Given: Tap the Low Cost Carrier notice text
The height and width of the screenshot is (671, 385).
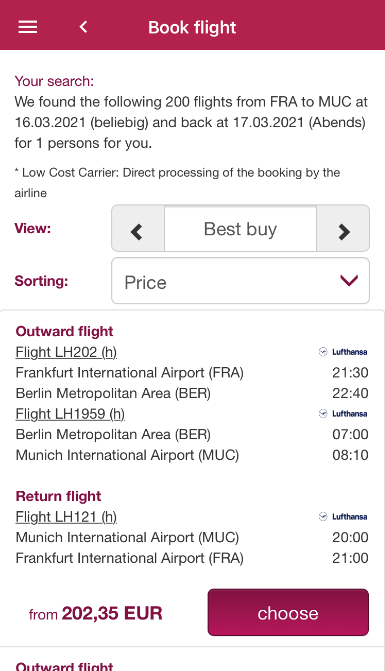Looking at the screenshot, I should point(177,183).
